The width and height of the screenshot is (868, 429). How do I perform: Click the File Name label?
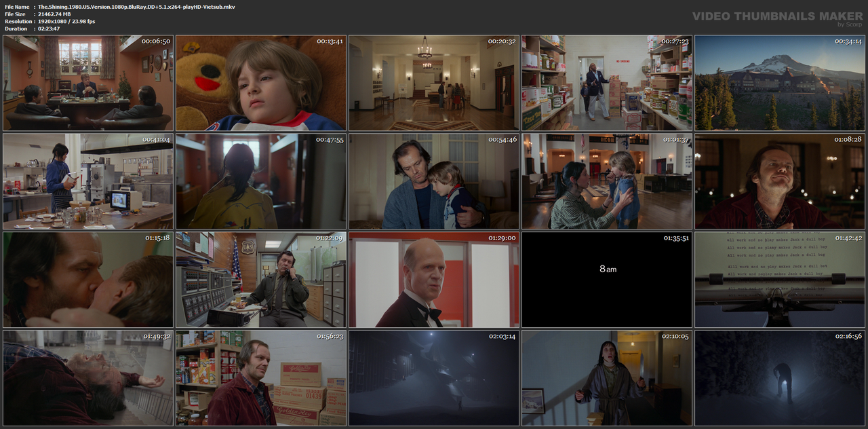(x=17, y=7)
